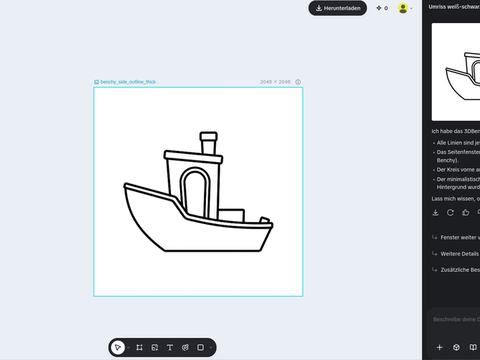Screen dimensions: 480x360
Task: Click the model/style sphere icon in prompt box
Action: 456,347
